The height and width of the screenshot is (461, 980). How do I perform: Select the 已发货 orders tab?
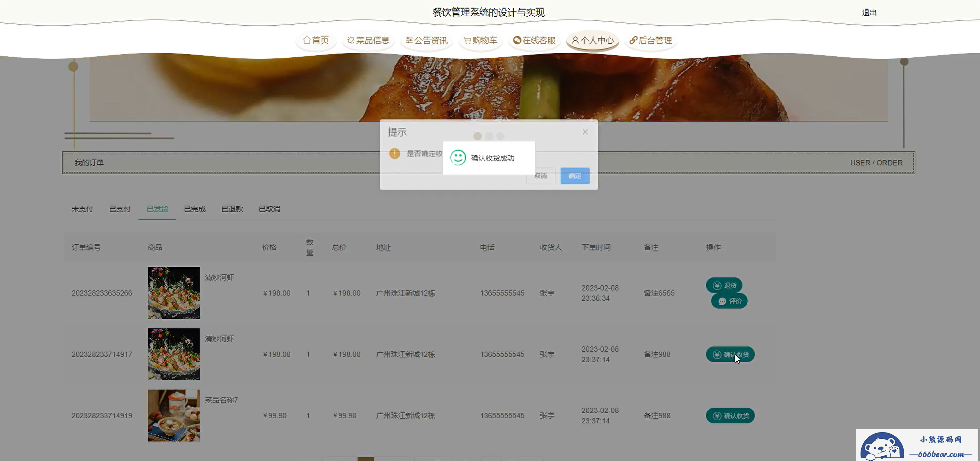(157, 209)
